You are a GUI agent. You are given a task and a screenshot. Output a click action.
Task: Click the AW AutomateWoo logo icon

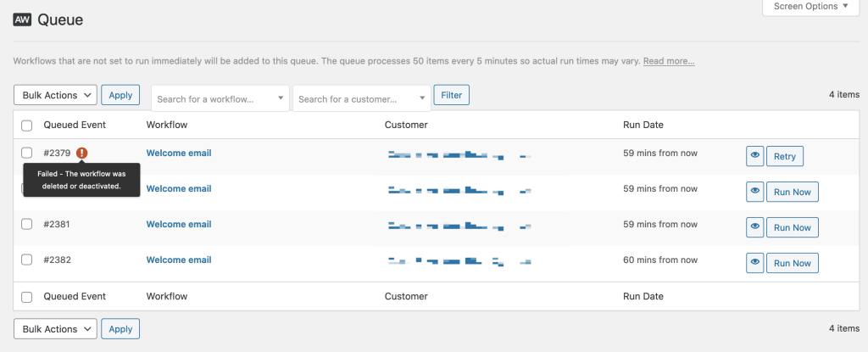[x=22, y=20]
